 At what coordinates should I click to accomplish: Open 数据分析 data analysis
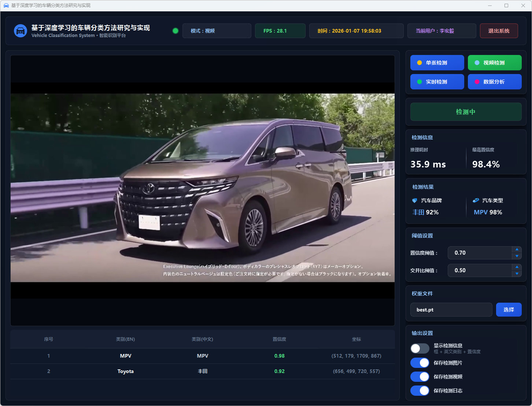tap(495, 82)
